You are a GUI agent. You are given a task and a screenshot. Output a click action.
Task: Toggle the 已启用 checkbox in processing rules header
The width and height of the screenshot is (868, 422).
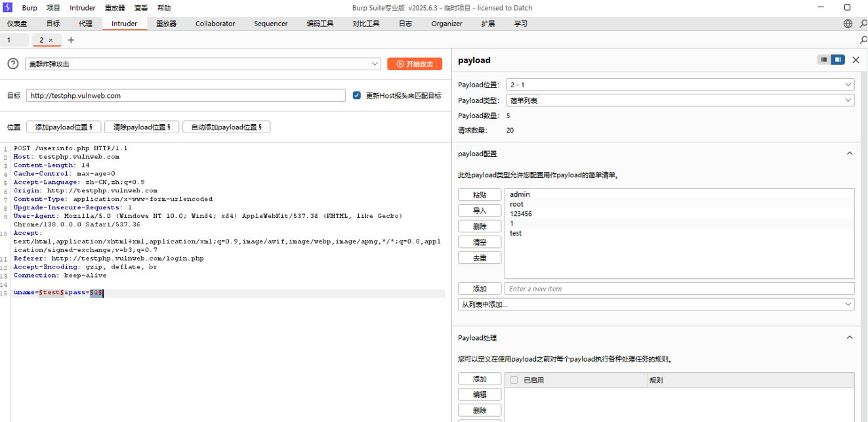pyautogui.click(x=514, y=380)
